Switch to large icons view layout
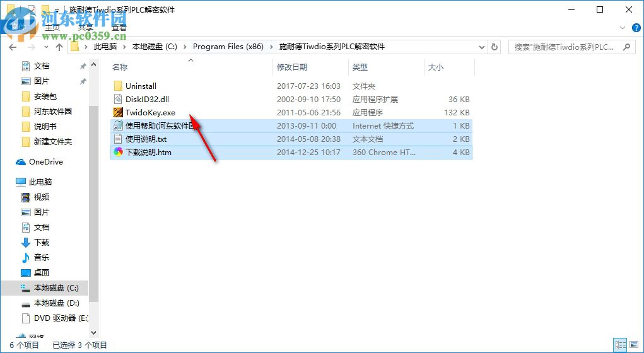The width and height of the screenshot is (644, 353). (633, 345)
